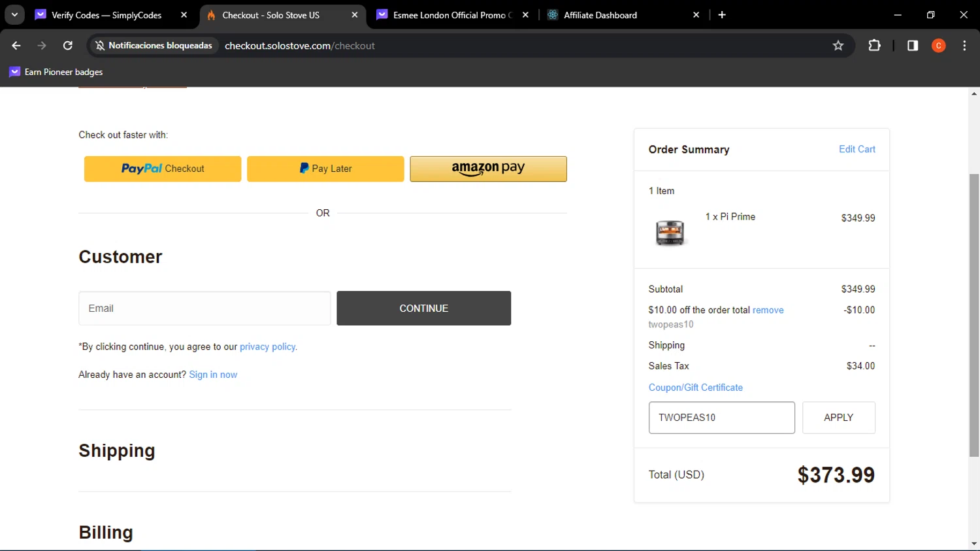Click the Sales Tax $34.00 value
The width and height of the screenshot is (980, 551).
[860, 366]
